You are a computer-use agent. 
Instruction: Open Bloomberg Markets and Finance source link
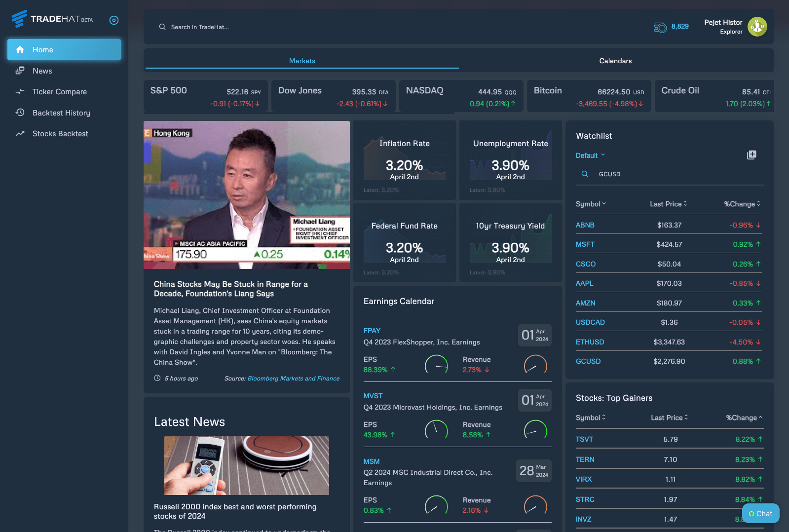point(293,379)
